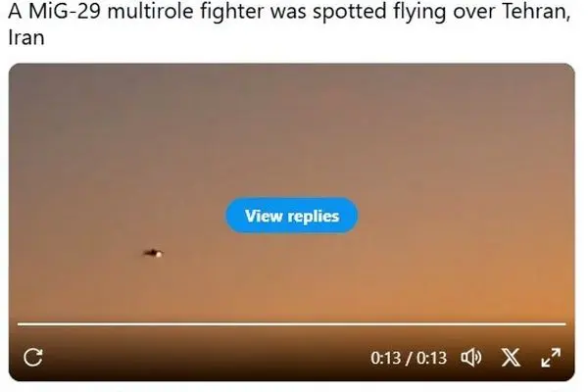Enter fullscreen with the expand arrows icon

(x=551, y=357)
